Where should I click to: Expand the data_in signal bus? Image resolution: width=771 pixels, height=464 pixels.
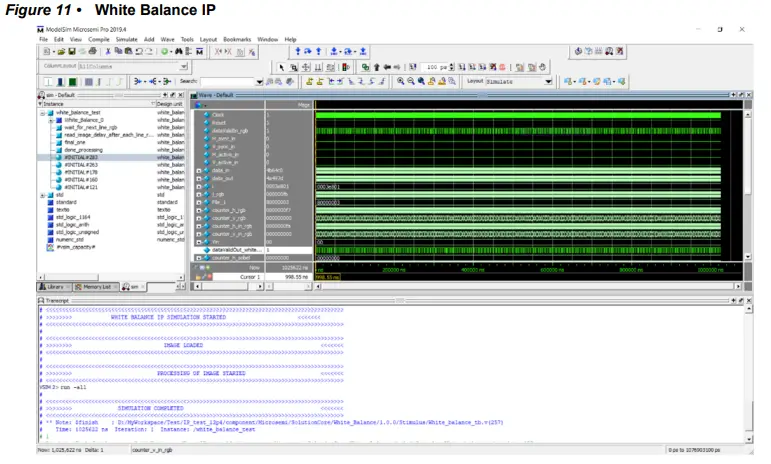(200, 171)
